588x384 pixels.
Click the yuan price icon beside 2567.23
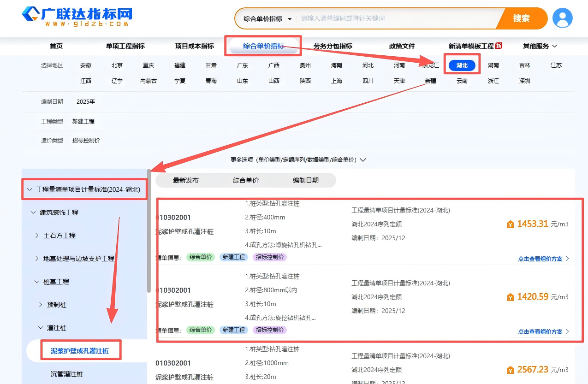(x=510, y=370)
